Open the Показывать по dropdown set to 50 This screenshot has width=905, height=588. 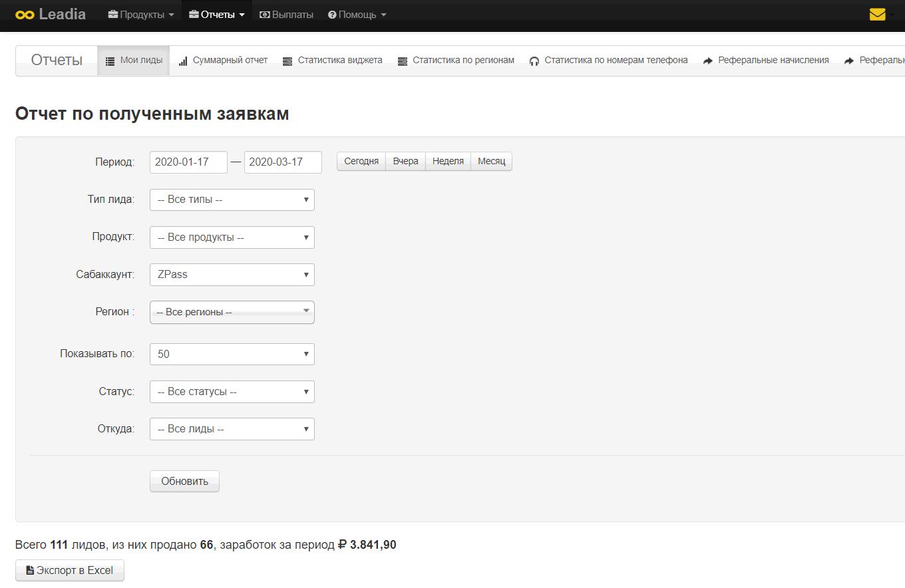232,355
